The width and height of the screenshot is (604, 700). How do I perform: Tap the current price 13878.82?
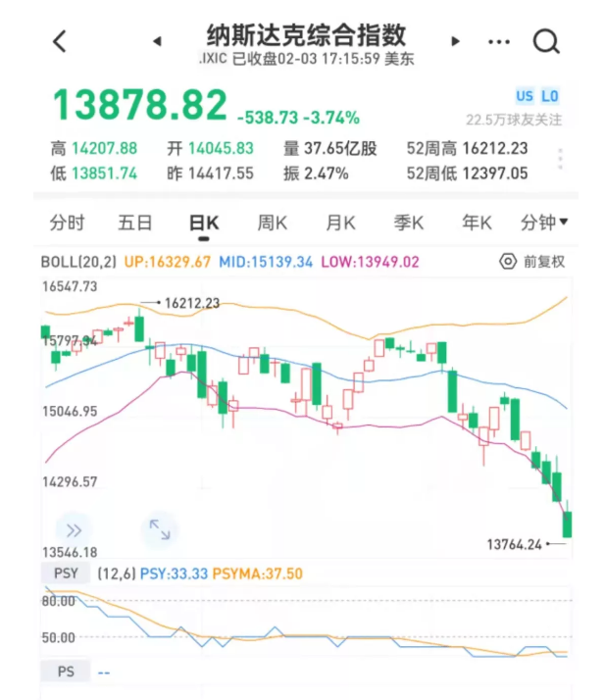click(x=140, y=105)
